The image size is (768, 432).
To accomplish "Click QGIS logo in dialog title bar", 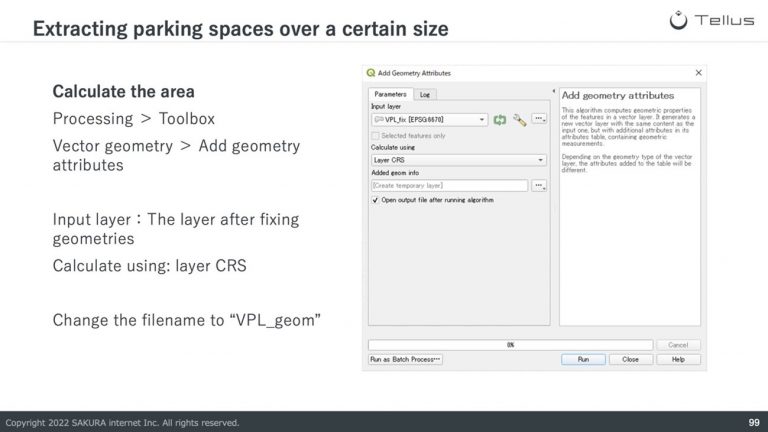I will 371,73.
